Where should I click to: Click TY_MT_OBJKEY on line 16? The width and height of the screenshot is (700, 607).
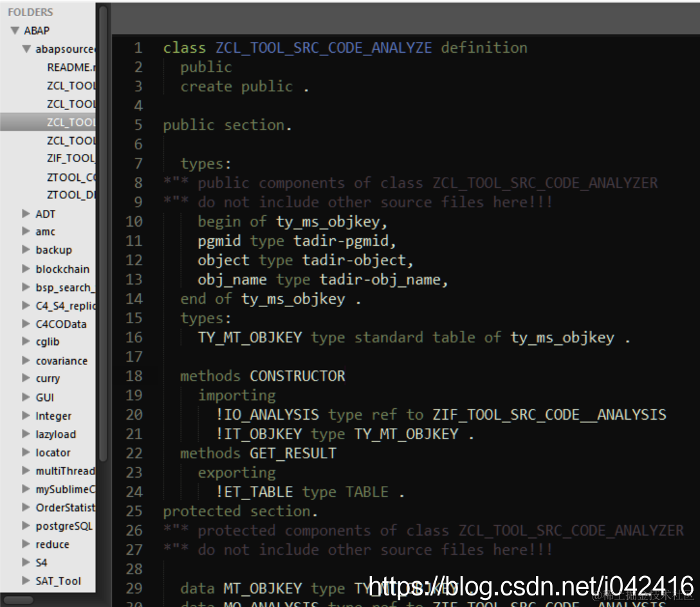click(250, 338)
